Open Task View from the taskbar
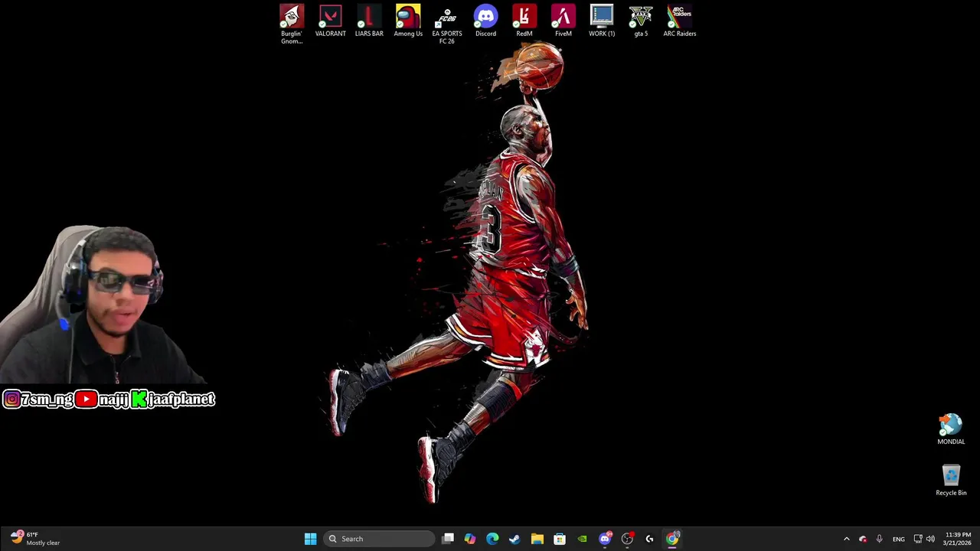Image resolution: width=980 pixels, height=551 pixels. (448, 539)
